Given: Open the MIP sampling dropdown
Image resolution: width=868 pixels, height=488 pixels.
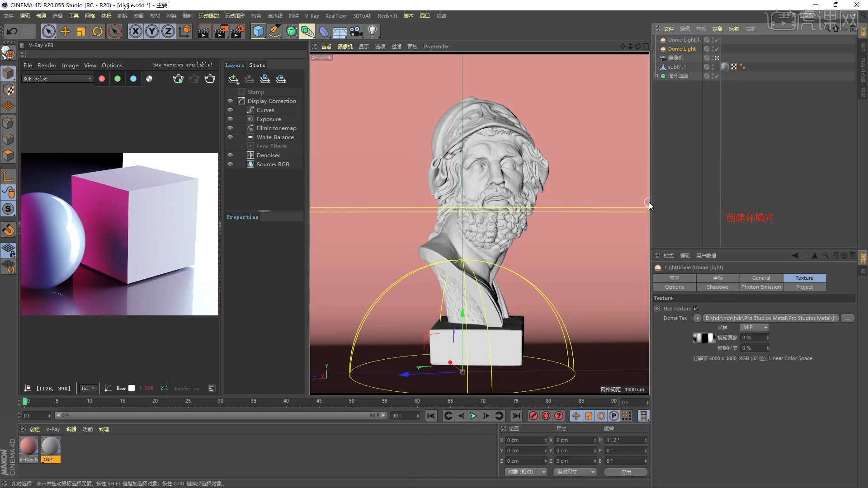Looking at the screenshot, I should (755, 327).
